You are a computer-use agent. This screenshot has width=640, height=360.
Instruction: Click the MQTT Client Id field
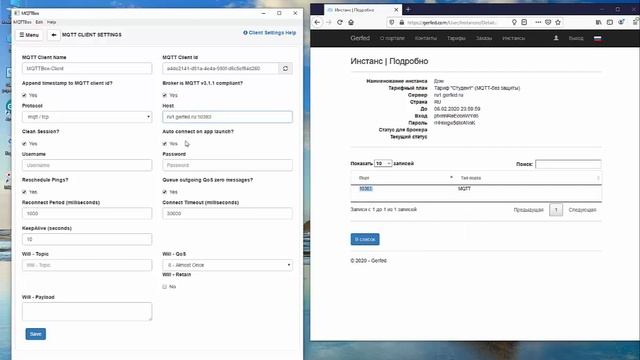[220, 69]
